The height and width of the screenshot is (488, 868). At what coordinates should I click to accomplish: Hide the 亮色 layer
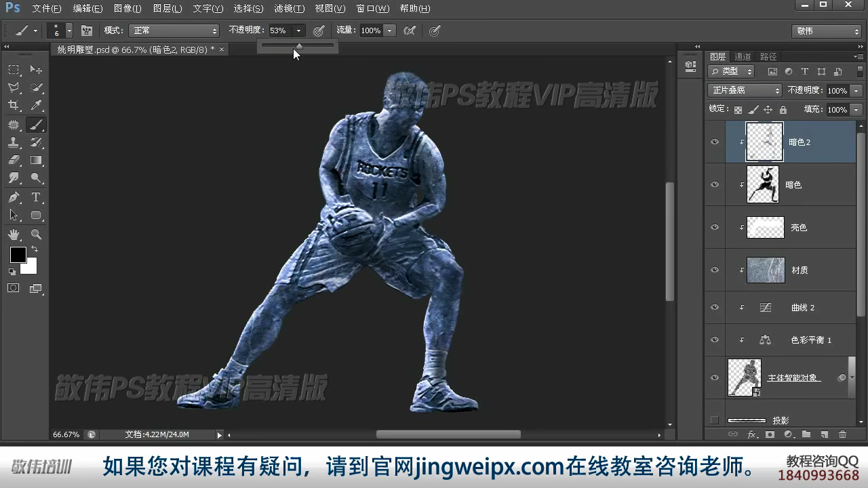point(715,228)
